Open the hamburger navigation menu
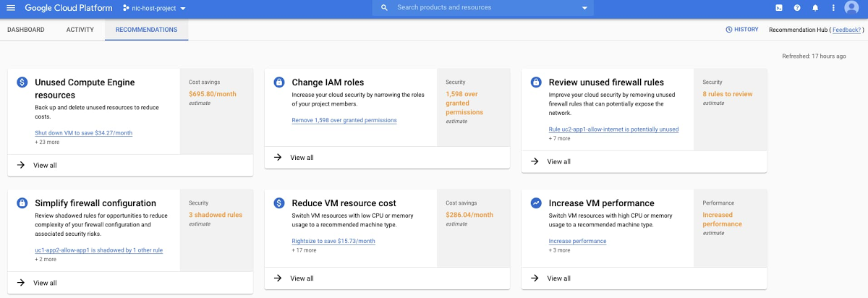The height and width of the screenshot is (298, 868). click(11, 8)
